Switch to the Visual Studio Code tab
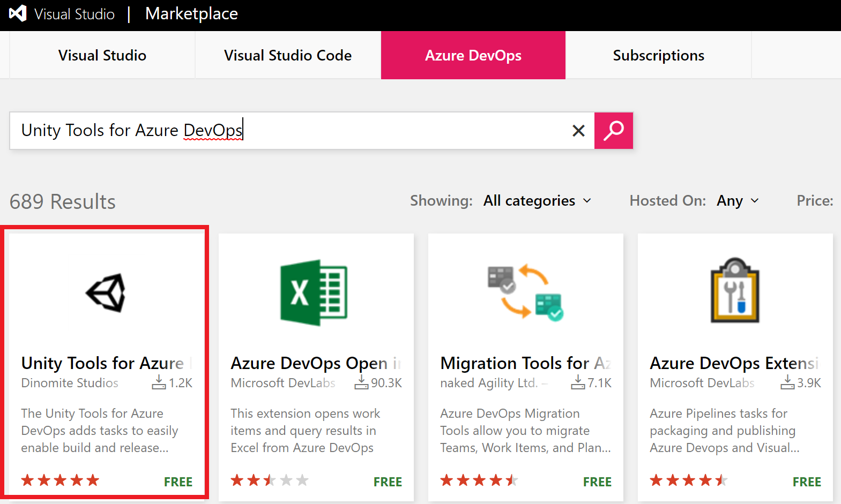 288,55
